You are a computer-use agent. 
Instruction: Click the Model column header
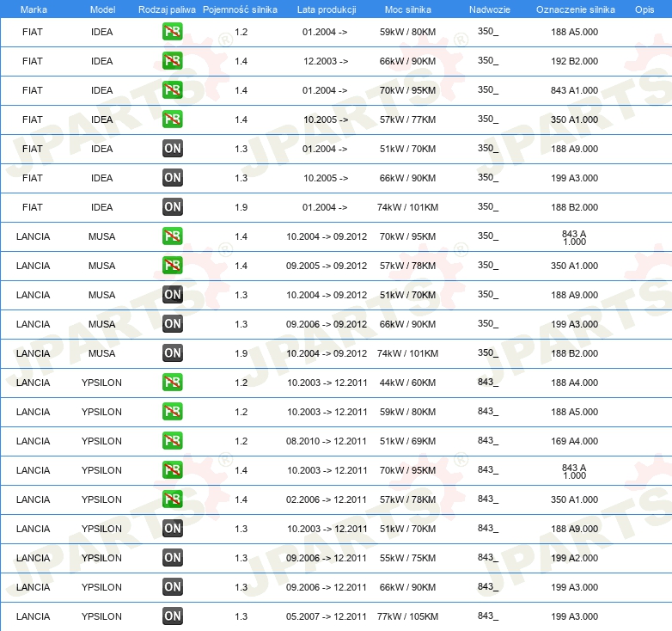(102, 9)
